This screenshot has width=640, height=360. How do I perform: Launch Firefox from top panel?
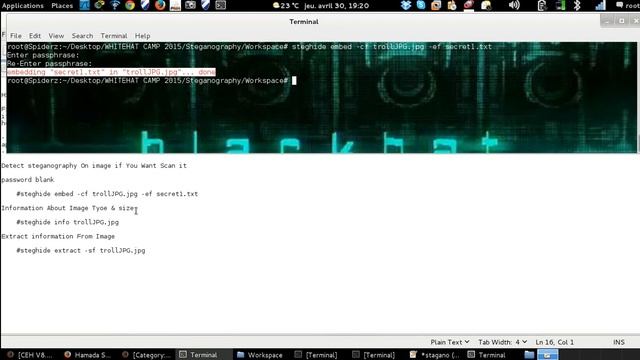[x=160, y=5]
